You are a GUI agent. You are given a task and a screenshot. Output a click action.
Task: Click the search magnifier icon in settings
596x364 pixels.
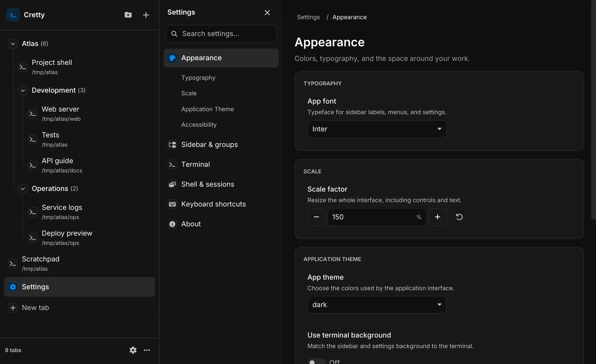tap(174, 34)
